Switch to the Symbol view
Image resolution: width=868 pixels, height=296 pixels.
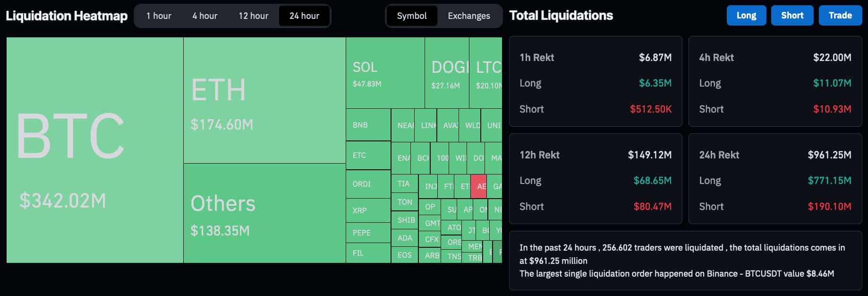tap(411, 16)
